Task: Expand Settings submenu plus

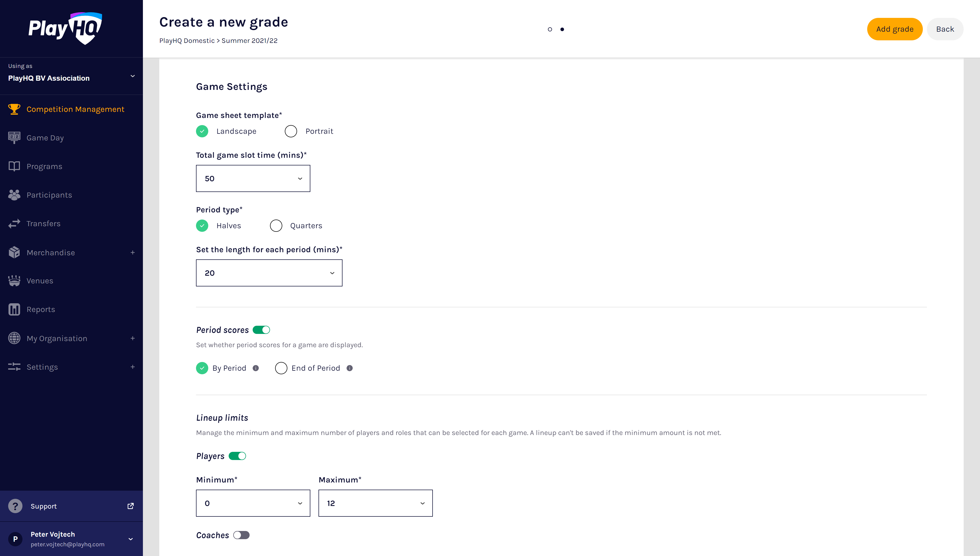Action: pyautogui.click(x=132, y=367)
